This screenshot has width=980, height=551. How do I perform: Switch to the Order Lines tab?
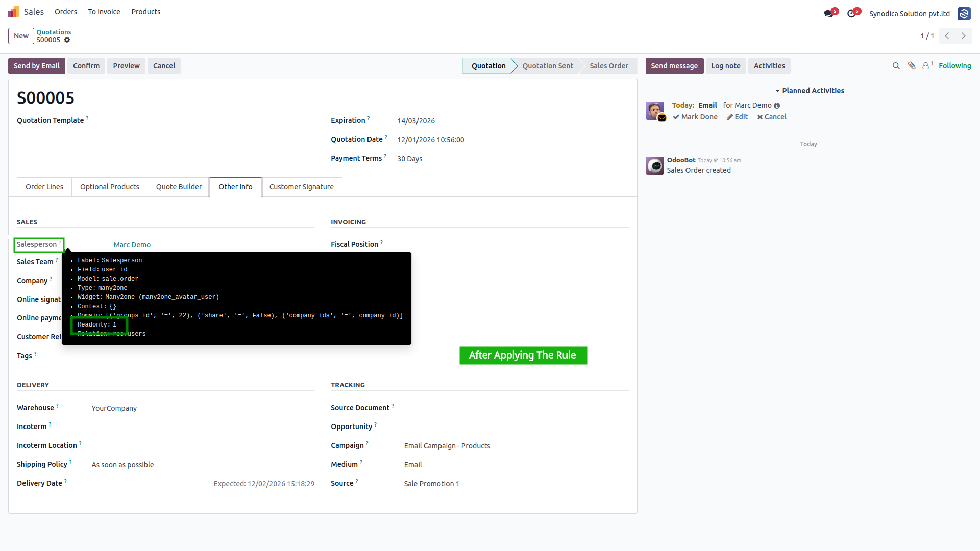(44, 187)
